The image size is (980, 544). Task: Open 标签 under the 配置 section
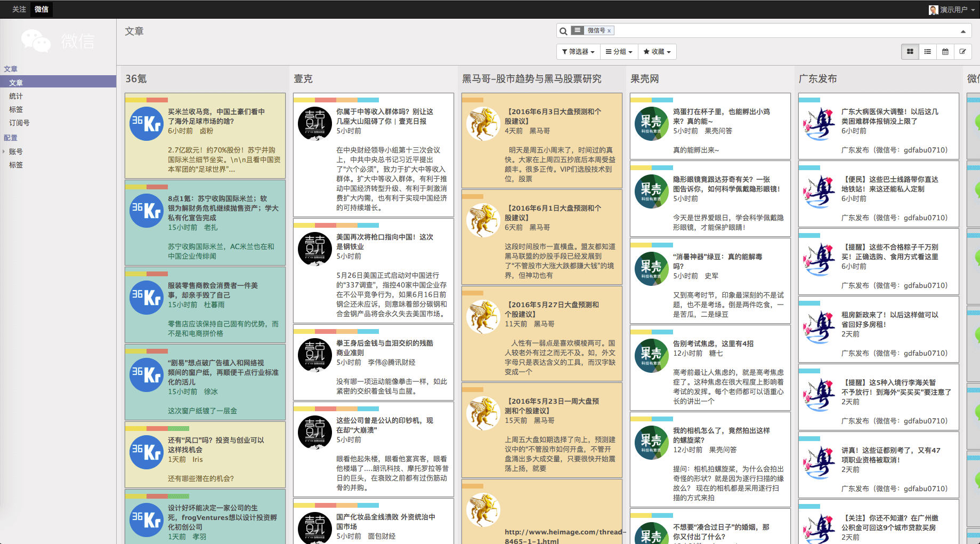[16, 165]
